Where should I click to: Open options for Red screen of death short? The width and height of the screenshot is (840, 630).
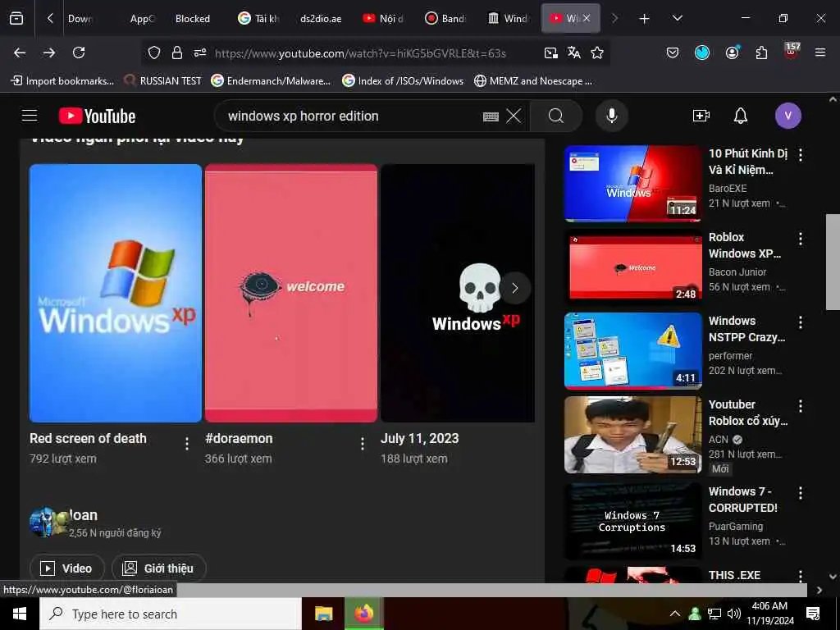coord(187,444)
